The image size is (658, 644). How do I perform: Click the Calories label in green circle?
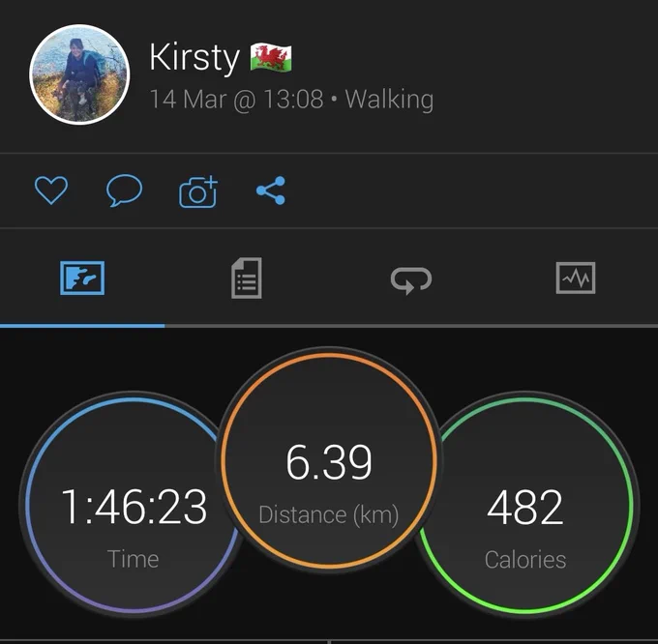(525, 559)
